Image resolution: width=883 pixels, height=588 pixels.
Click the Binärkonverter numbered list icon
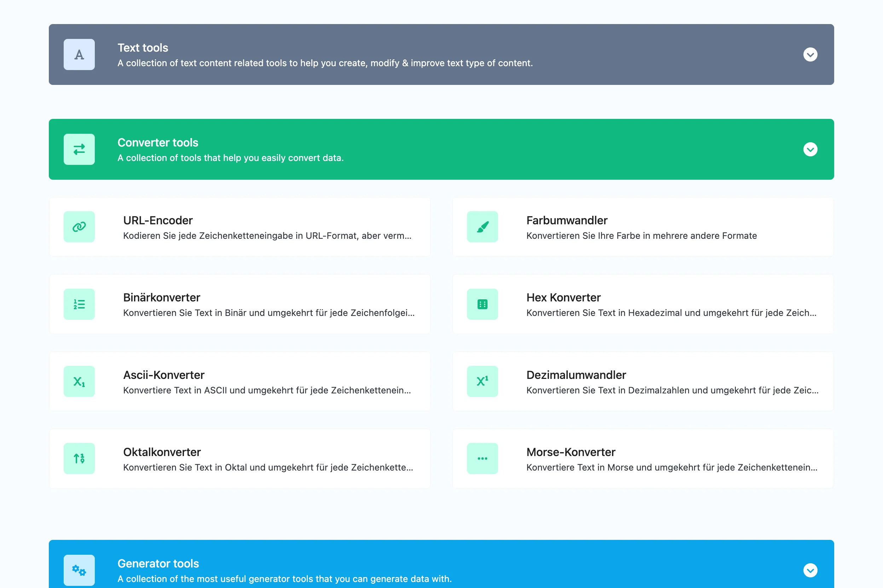[79, 304]
